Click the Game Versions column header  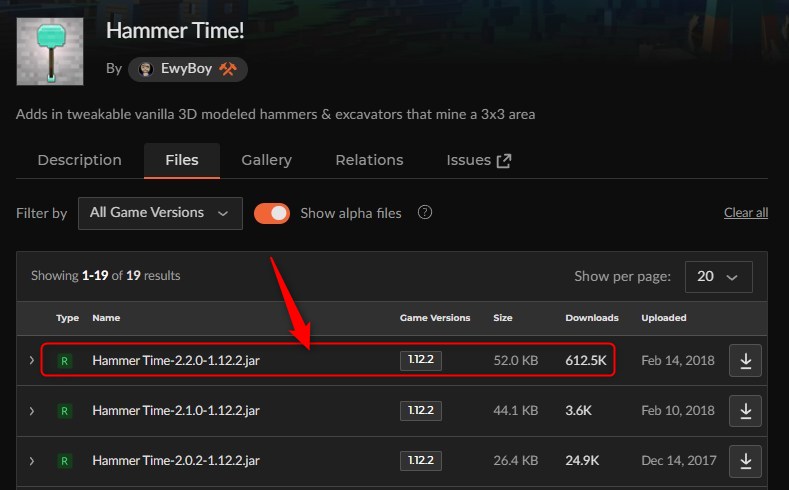tap(435, 318)
